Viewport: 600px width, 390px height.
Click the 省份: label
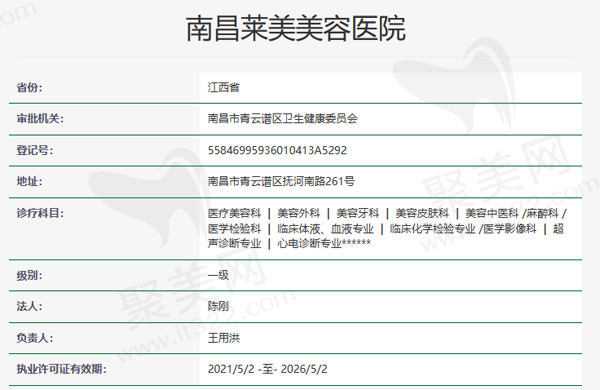click(29, 87)
